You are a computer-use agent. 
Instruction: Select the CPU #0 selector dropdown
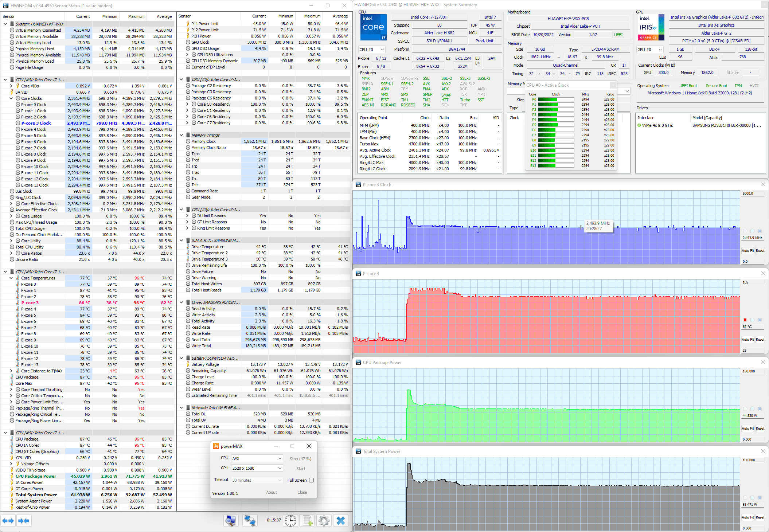371,50
